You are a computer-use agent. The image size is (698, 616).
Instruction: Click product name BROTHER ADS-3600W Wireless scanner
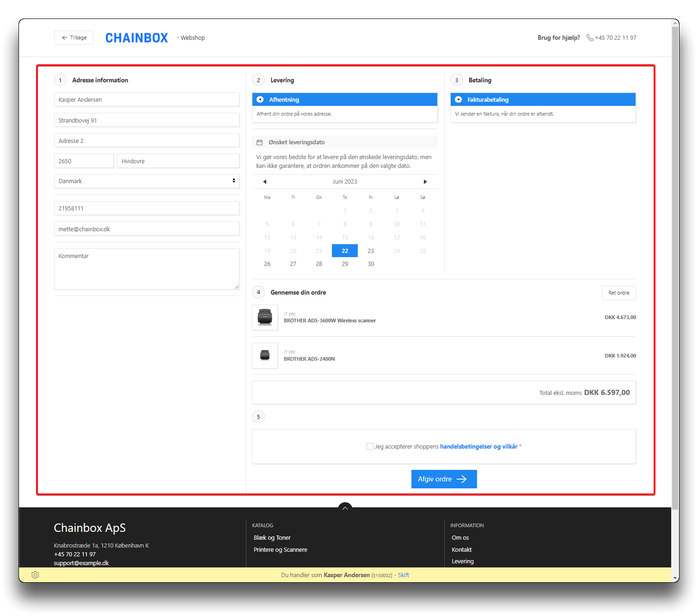click(330, 320)
